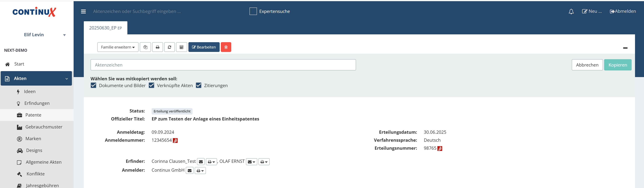Viewport: 644px width, 188px height.
Task: Click the Abbrechen button
Action: [x=587, y=65]
